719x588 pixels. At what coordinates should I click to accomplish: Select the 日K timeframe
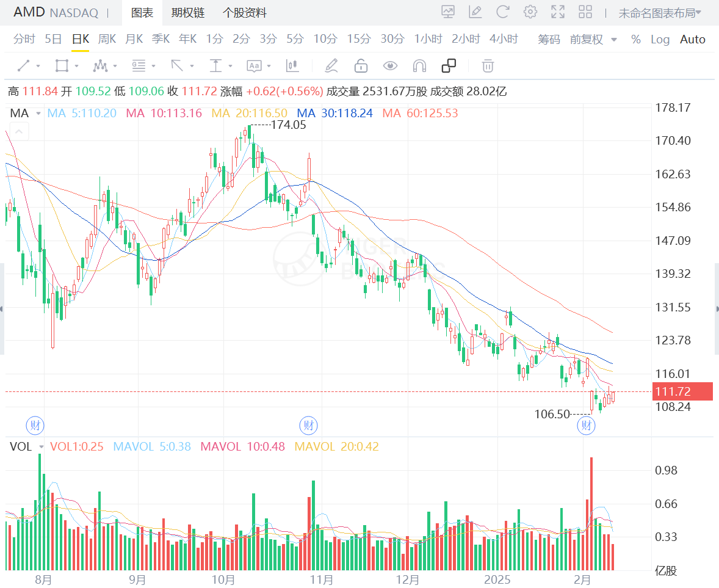click(x=80, y=39)
